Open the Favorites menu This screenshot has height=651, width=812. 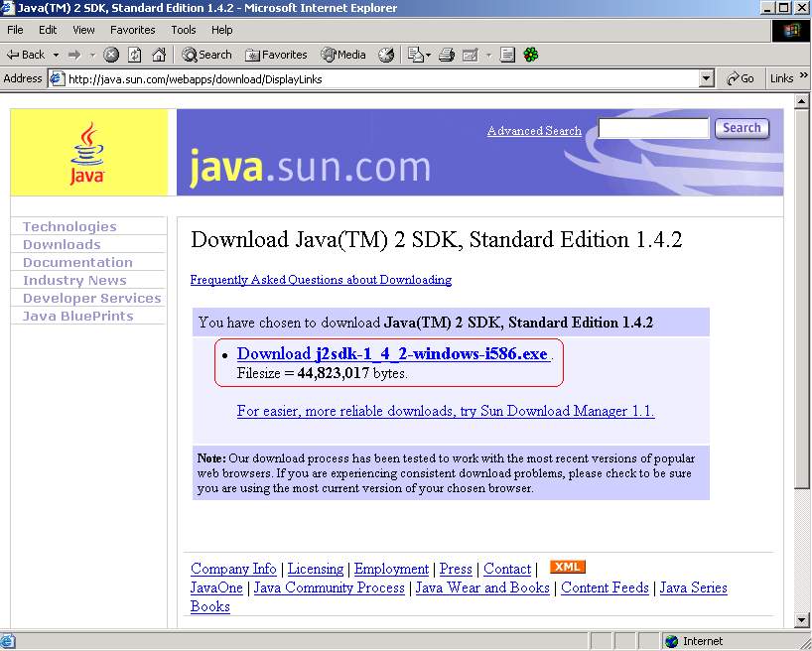(x=133, y=30)
